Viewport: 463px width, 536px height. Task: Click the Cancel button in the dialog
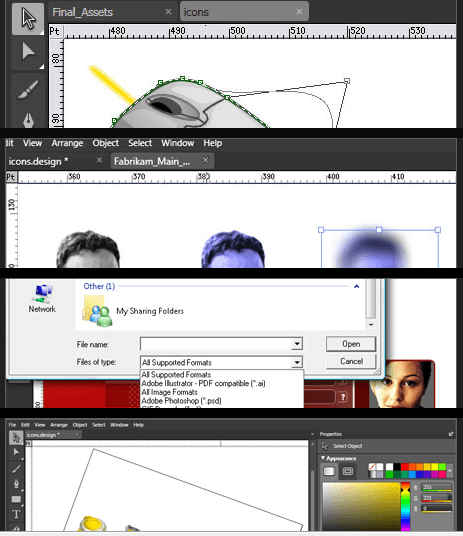click(x=351, y=361)
